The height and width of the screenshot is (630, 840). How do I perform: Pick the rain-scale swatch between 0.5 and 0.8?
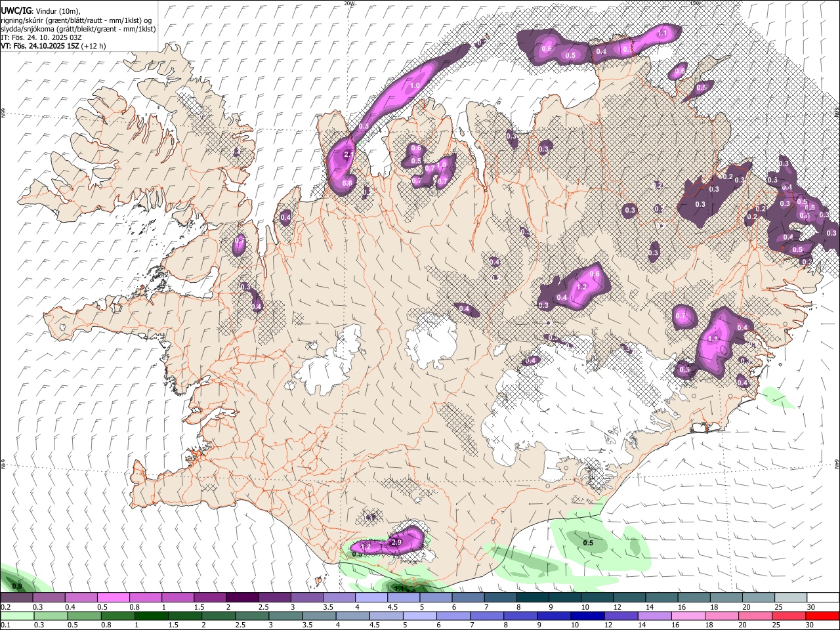(x=84, y=616)
